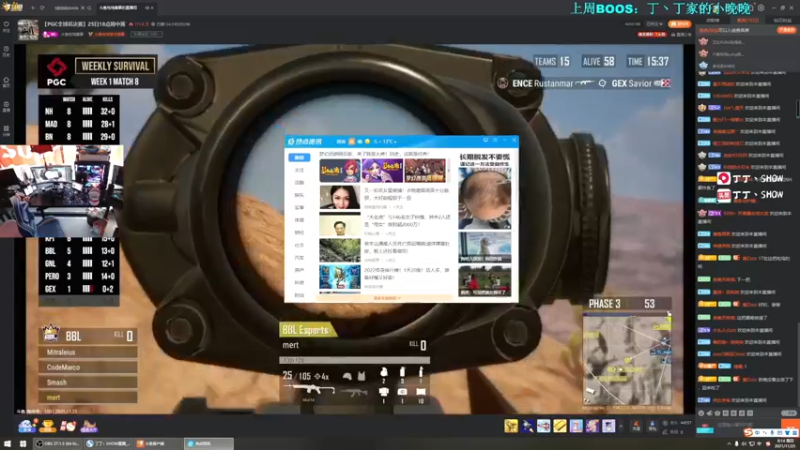Select the second gift icon in the gift bar

[527, 426]
